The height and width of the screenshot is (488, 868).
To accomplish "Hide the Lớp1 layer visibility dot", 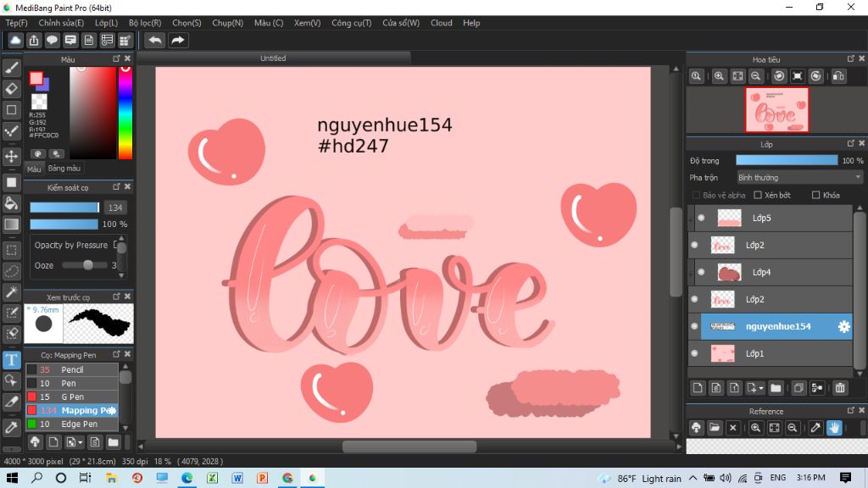I will tap(694, 353).
